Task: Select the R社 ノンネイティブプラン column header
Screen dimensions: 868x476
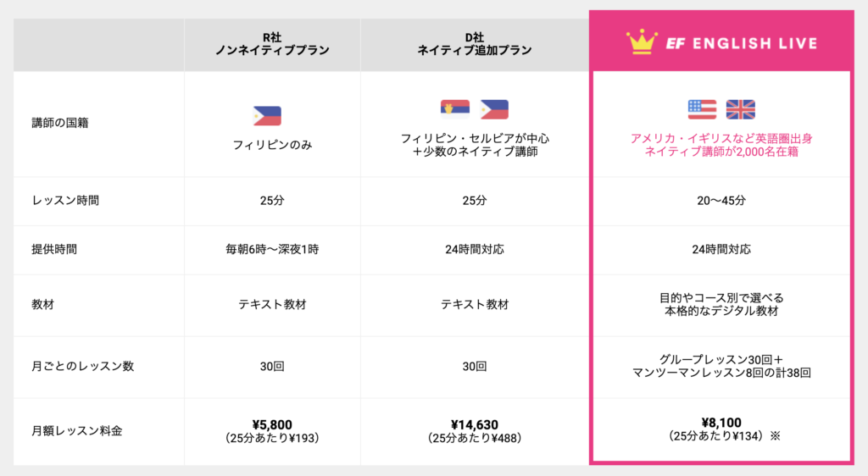Action: (x=272, y=44)
